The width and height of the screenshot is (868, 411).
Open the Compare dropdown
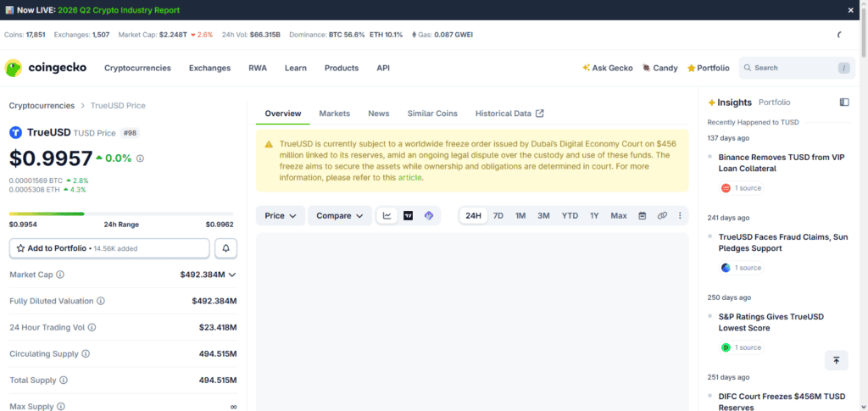(339, 216)
